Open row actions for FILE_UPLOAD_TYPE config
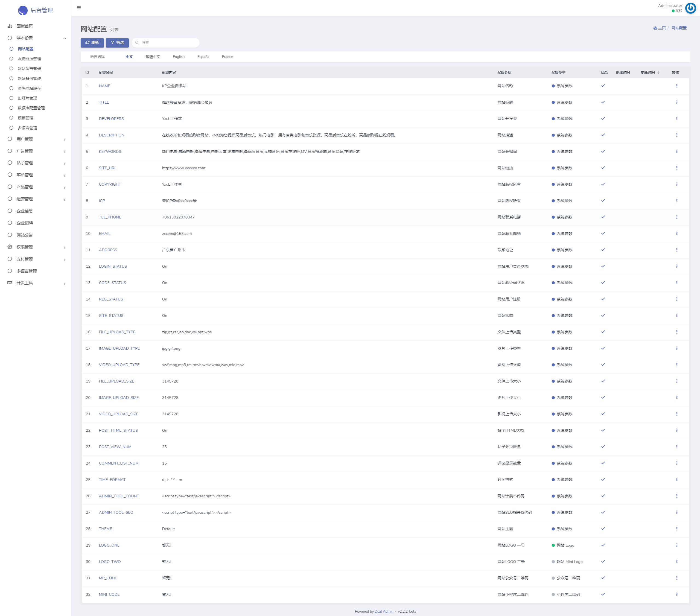 (677, 332)
